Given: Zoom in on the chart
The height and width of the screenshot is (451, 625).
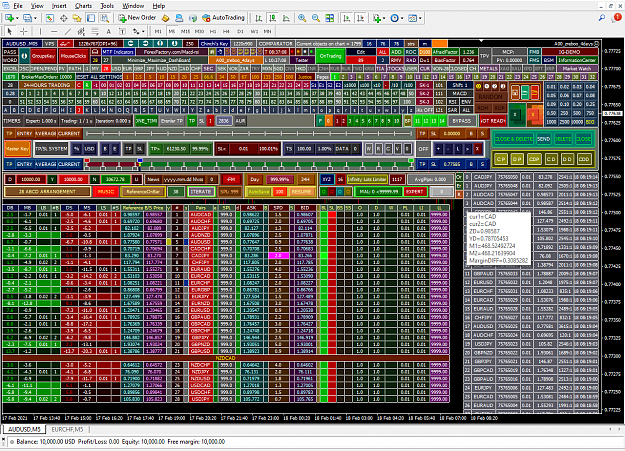Looking at the screenshot, I should pyautogui.click(x=302, y=18).
